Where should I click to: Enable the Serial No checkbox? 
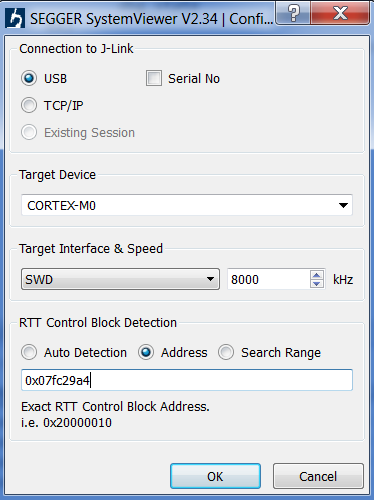pyautogui.click(x=154, y=78)
